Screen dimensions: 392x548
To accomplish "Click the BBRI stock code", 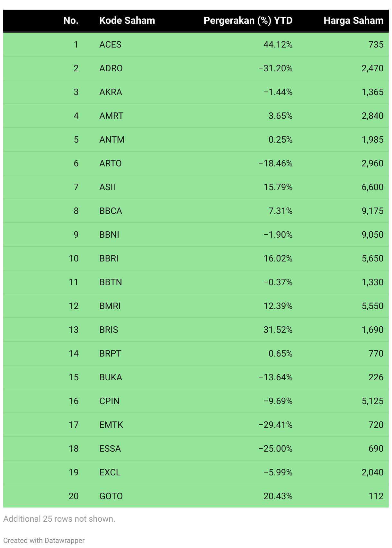I will 109,258.
